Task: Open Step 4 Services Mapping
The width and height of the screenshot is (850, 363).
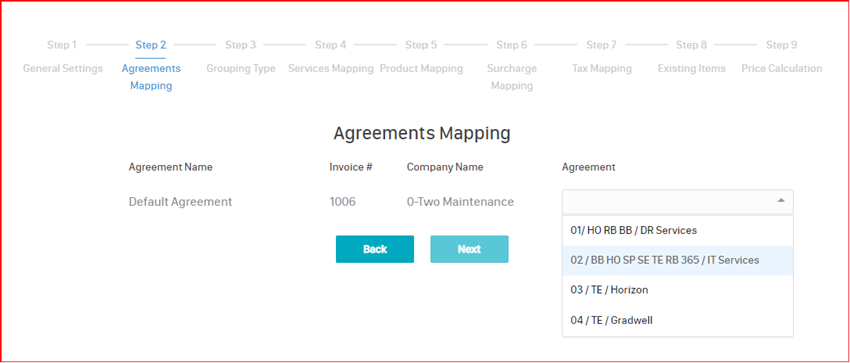Action: pos(331,57)
